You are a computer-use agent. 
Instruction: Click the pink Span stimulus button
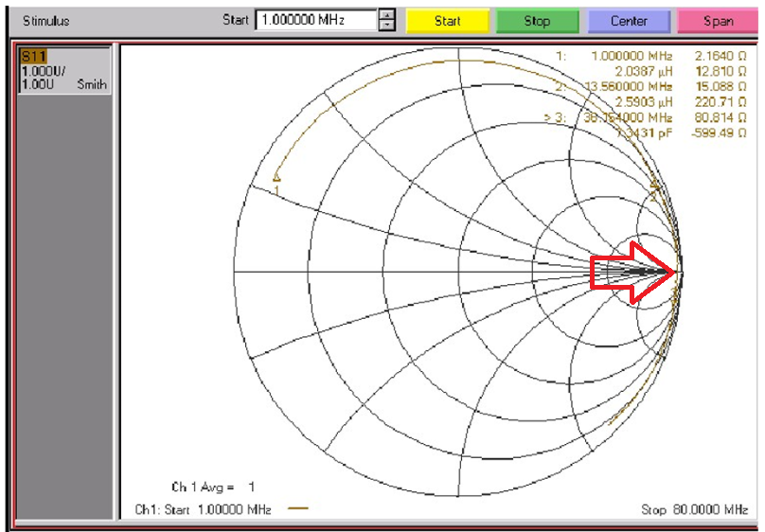pyautogui.click(x=719, y=21)
